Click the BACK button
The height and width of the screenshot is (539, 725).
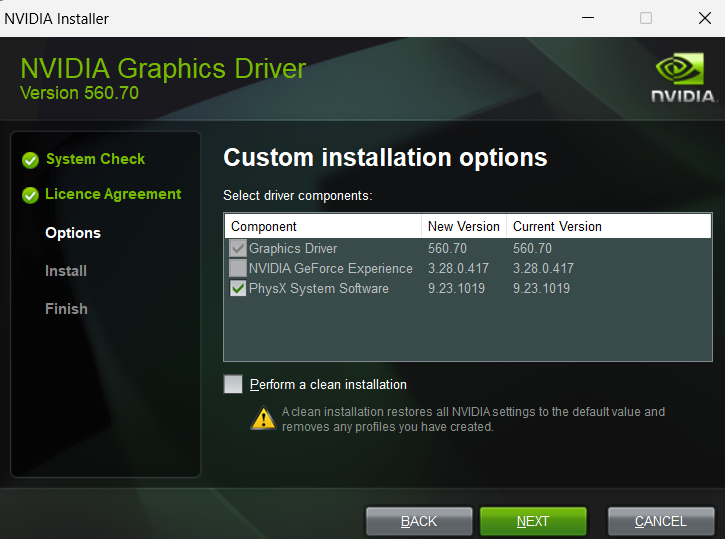419,521
